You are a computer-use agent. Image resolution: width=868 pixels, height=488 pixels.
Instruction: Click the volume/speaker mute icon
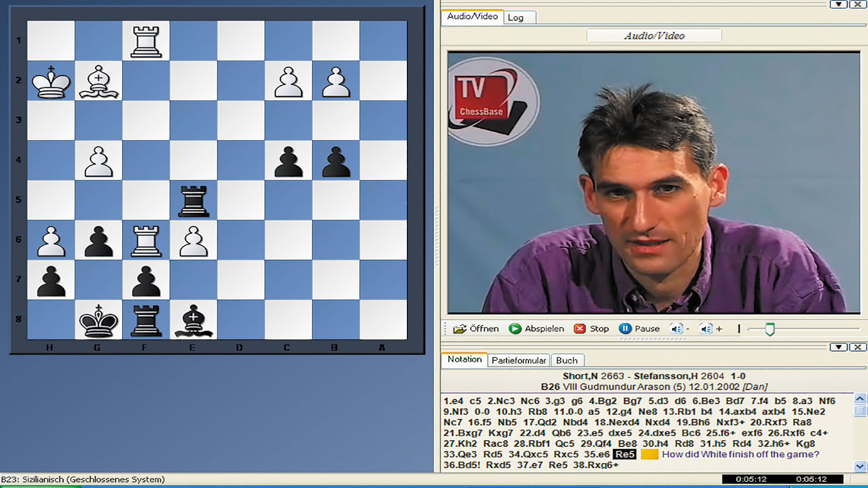coord(675,328)
